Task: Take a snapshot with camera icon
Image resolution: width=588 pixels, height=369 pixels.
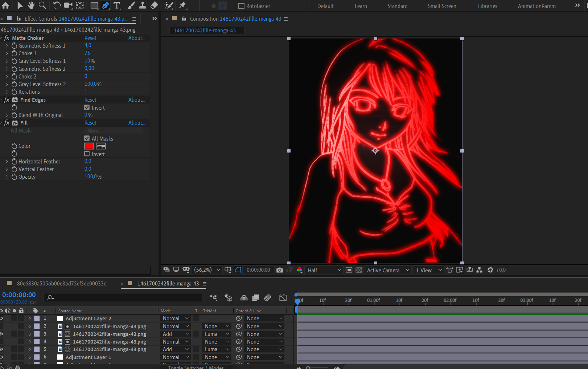Action: point(279,270)
